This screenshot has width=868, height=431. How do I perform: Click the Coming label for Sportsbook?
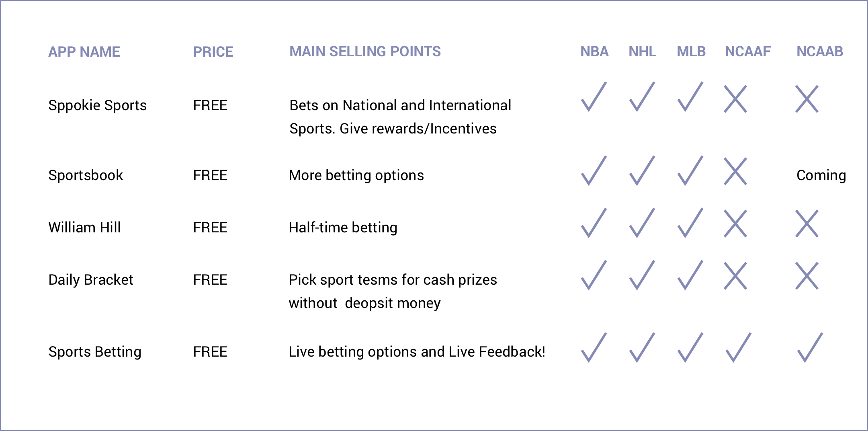(x=821, y=175)
